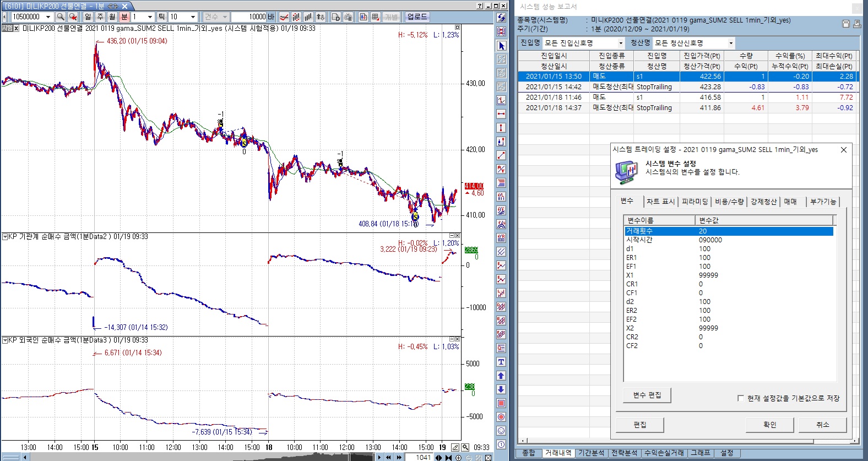Select the horizontal line drawing tool

501,114
